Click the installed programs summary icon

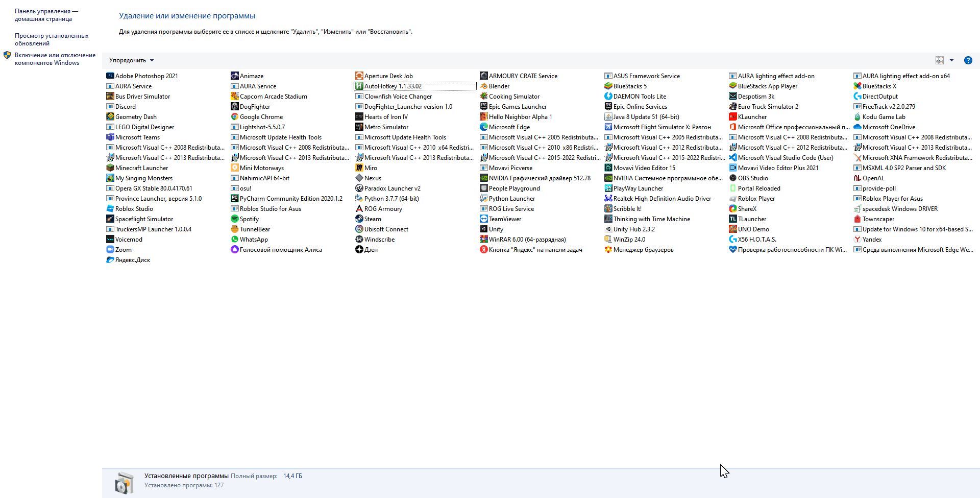click(x=124, y=483)
